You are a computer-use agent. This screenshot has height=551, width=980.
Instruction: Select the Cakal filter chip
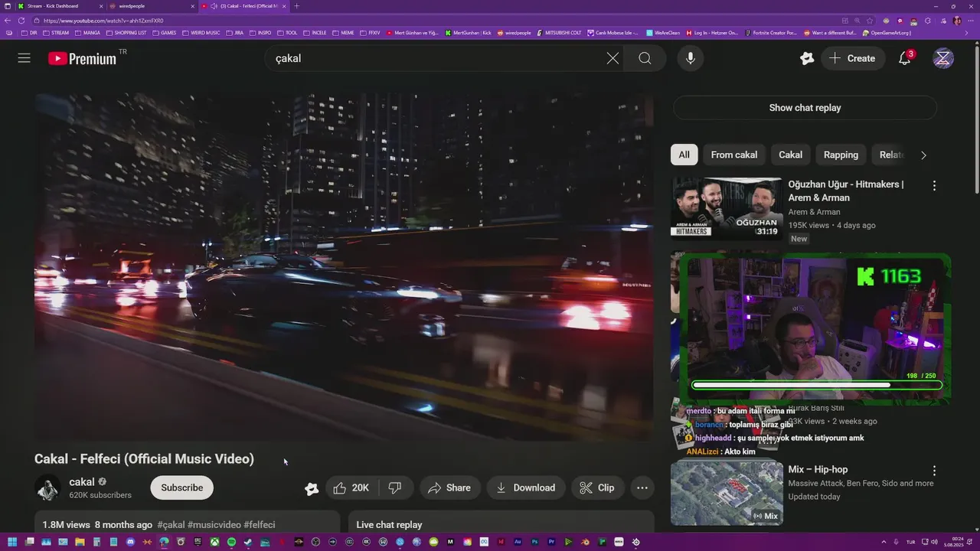tap(790, 155)
